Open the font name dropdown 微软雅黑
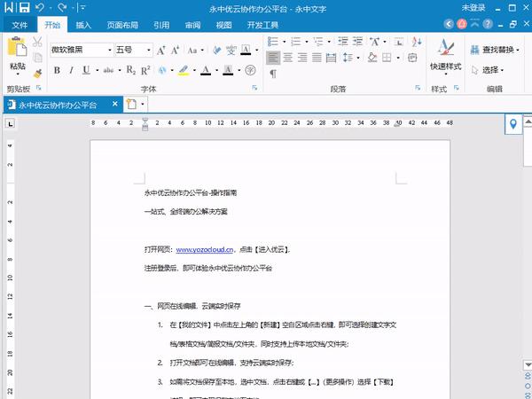 click(110, 51)
